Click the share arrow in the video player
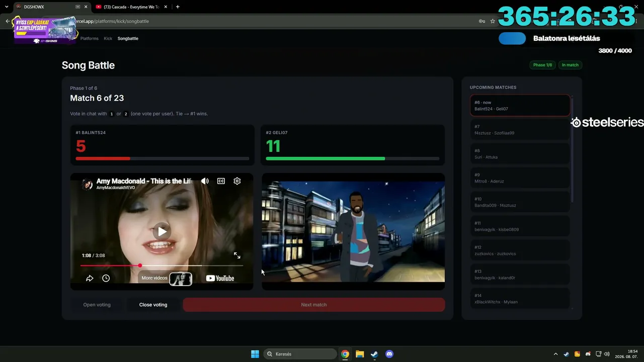The height and width of the screenshot is (362, 644). (90, 278)
